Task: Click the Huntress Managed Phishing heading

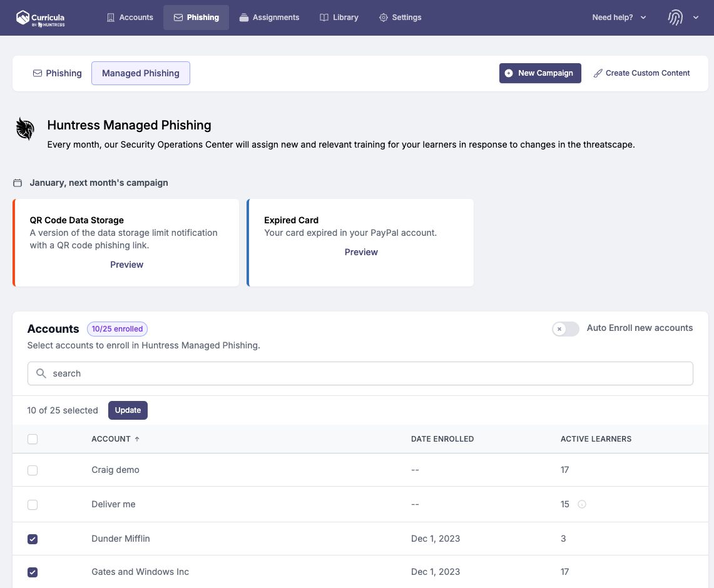Action: click(130, 125)
